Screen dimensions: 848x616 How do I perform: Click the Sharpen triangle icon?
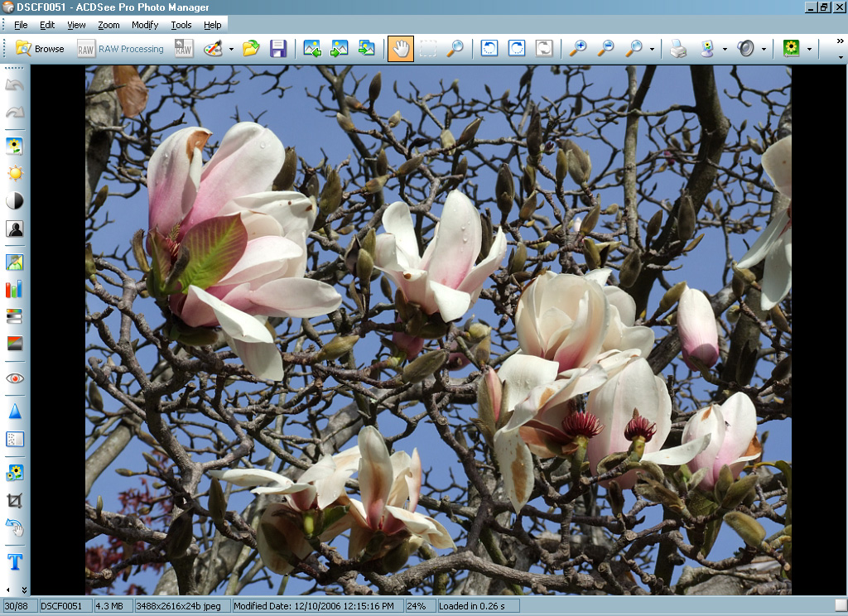pyautogui.click(x=14, y=411)
